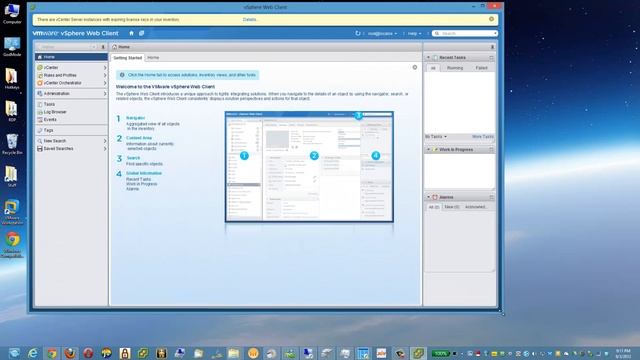Click the Chrome icon in taskbar

[51, 353]
